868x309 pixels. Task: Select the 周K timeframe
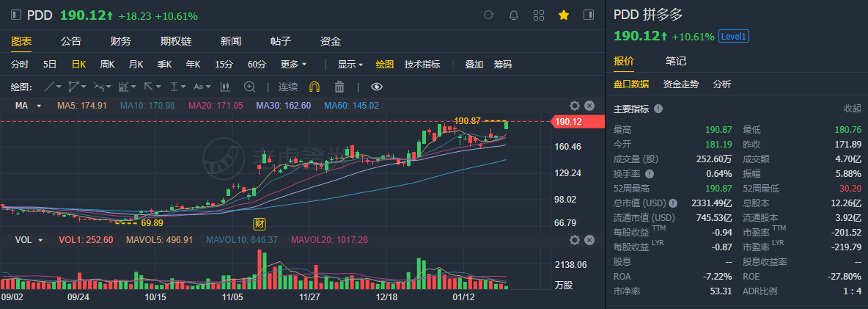coord(107,65)
